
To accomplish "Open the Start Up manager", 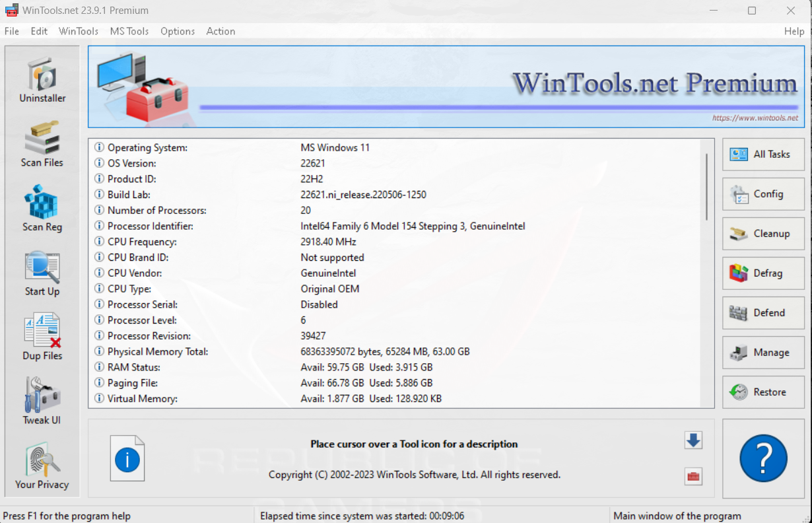I will tap(42, 273).
